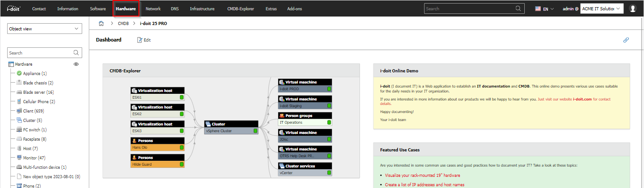Click the IT Operations person groups icon
Viewport: 644px width, 188px height.
click(282, 116)
